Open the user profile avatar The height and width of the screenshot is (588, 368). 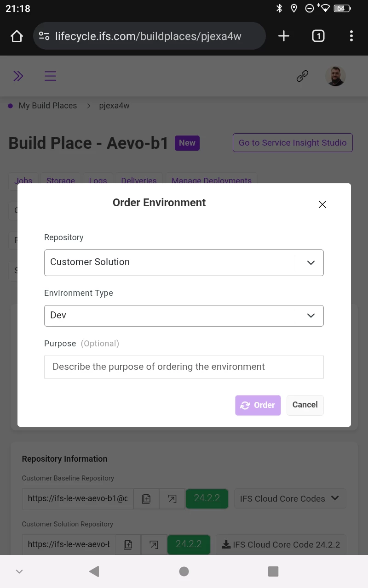tap(335, 76)
